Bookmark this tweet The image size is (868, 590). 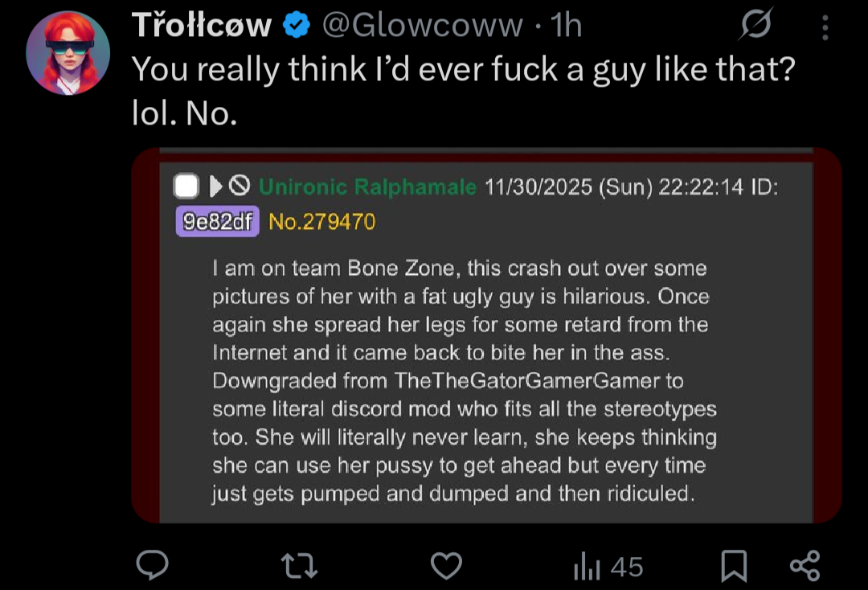(733, 566)
